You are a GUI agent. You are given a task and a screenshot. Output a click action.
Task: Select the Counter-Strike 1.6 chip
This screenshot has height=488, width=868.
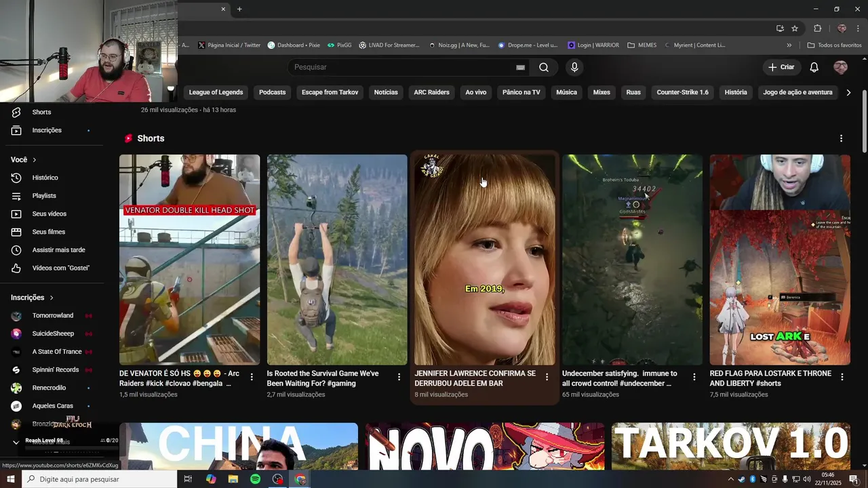pyautogui.click(x=682, y=92)
